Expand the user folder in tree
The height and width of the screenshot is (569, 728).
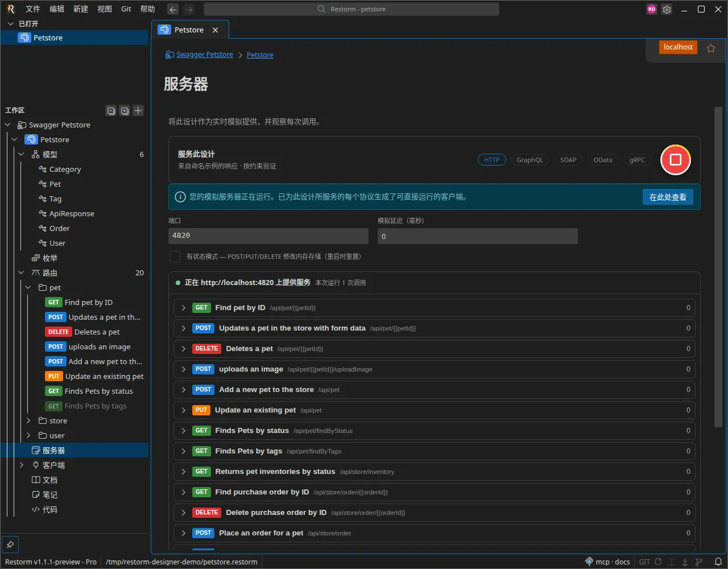point(28,435)
